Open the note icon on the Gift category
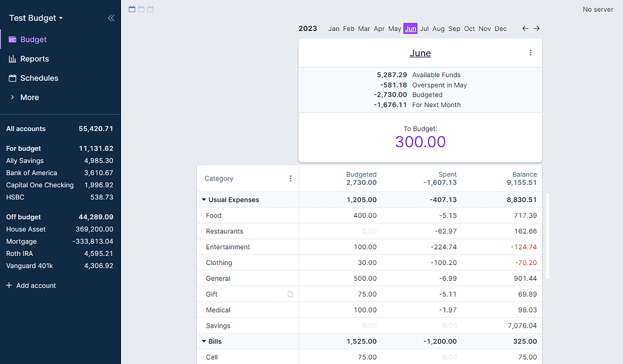This screenshot has height=364, width=623. click(x=290, y=294)
